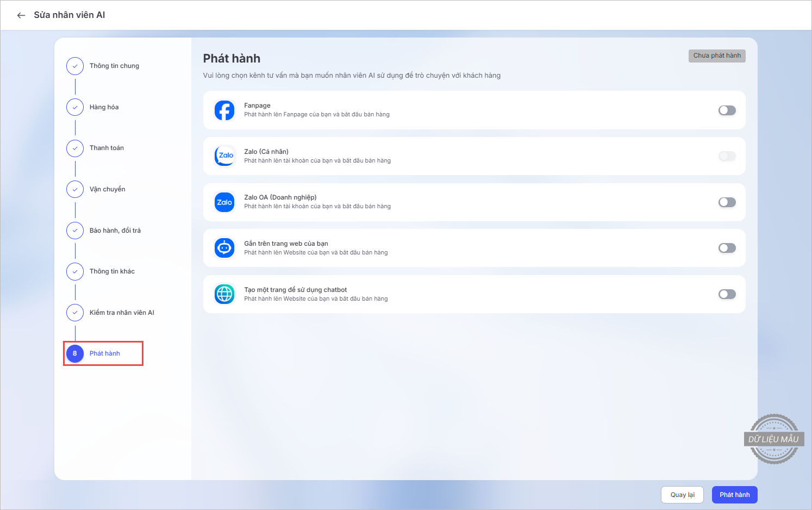Click the blue Phát hành button
Screen dimensions: 812x510
click(734, 495)
